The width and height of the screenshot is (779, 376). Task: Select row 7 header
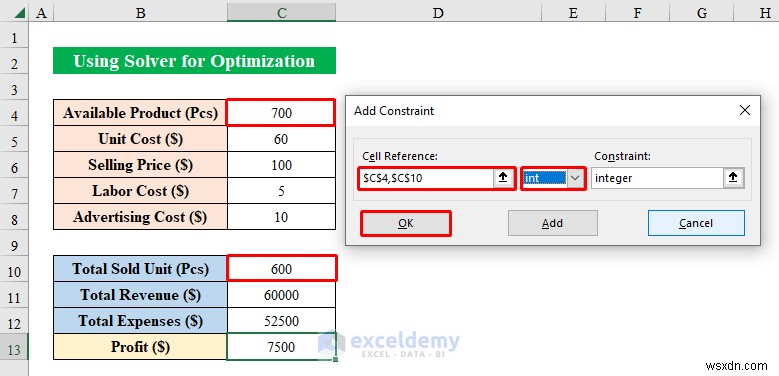[x=14, y=194]
